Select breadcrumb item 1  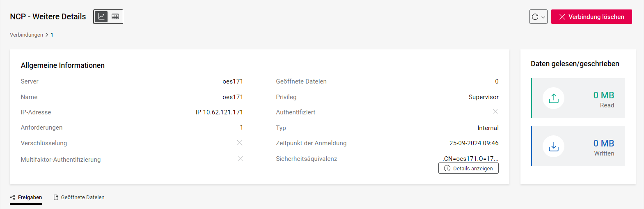(x=52, y=35)
